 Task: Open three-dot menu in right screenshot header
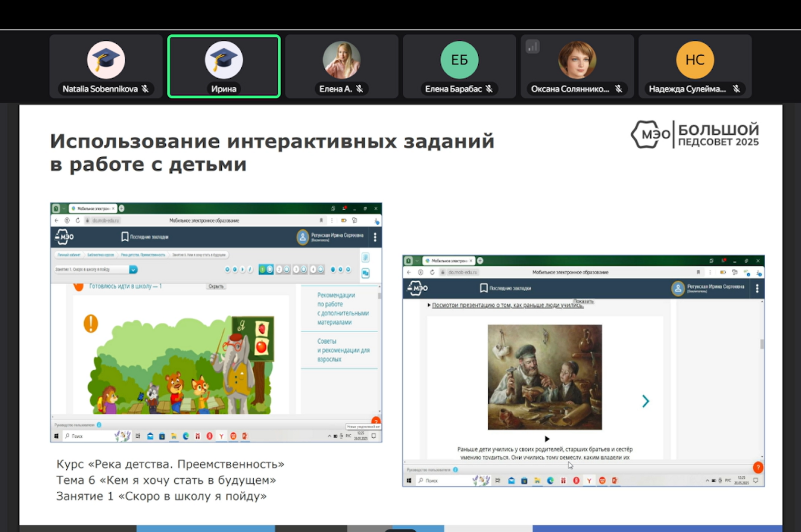tap(757, 288)
